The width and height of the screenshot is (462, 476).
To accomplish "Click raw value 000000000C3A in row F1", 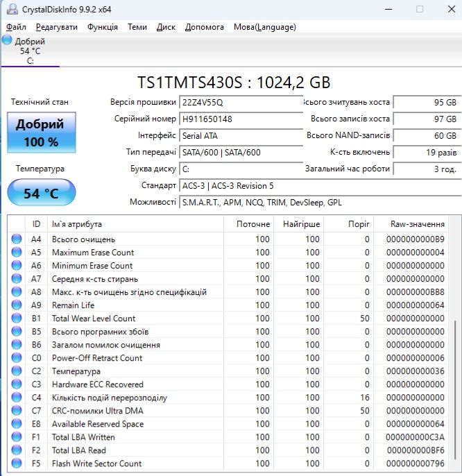I will point(416,437).
